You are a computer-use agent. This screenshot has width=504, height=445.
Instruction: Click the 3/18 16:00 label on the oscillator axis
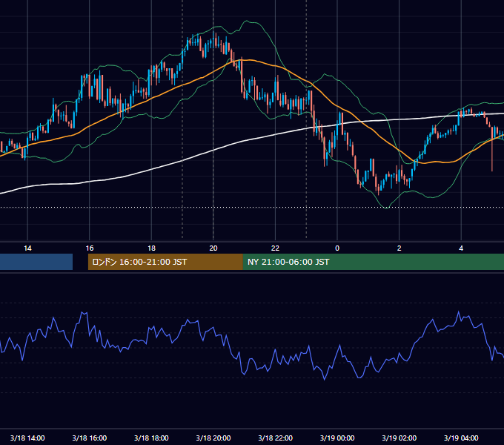(x=90, y=438)
